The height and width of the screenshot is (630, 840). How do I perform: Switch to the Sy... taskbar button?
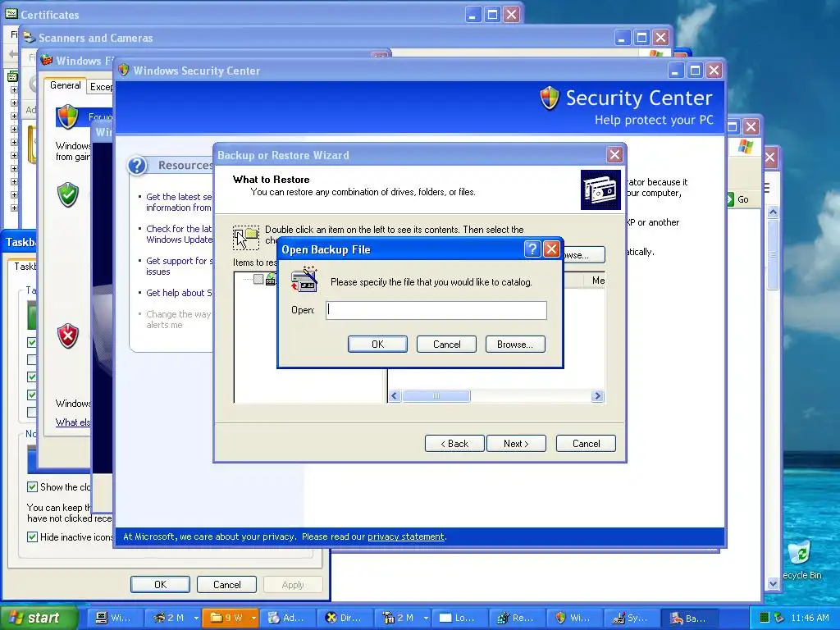pos(631,618)
